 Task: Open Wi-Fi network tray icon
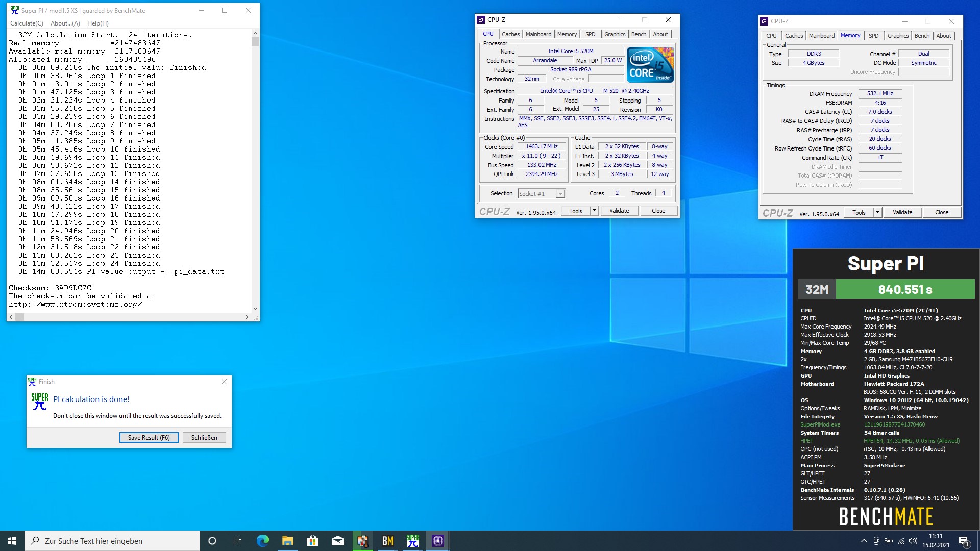coord(901,541)
